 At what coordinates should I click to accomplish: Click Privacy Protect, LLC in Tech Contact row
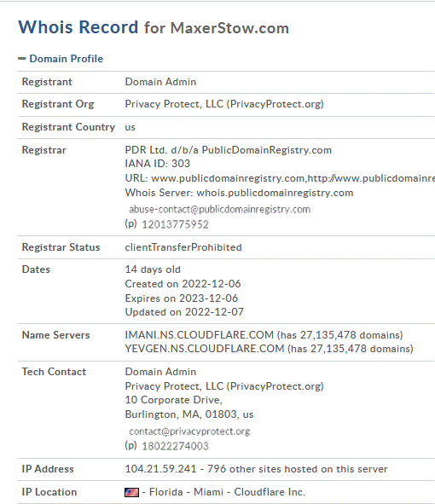coord(224,386)
